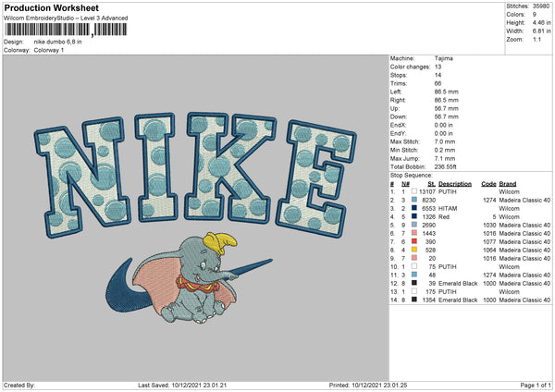Click the Code column header
The image size is (555, 392).
489,183
